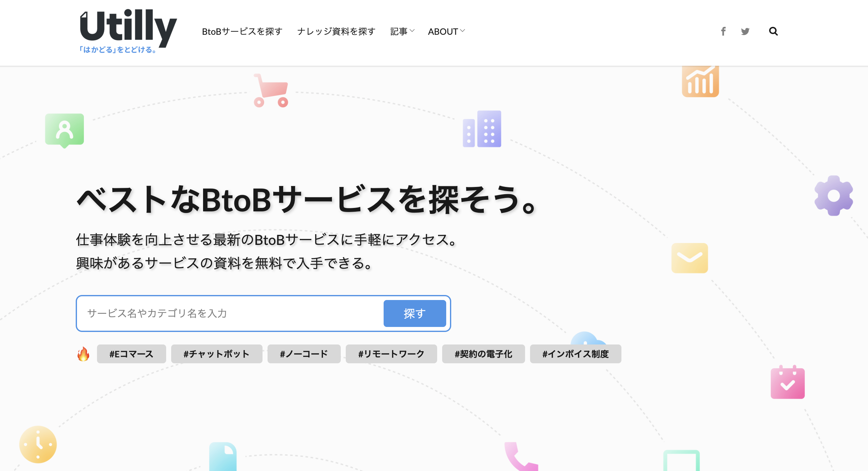Image resolution: width=868 pixels, height=471 pixels.
Task: Select the #チャットボット tag
Action: (x=216, y=354)
